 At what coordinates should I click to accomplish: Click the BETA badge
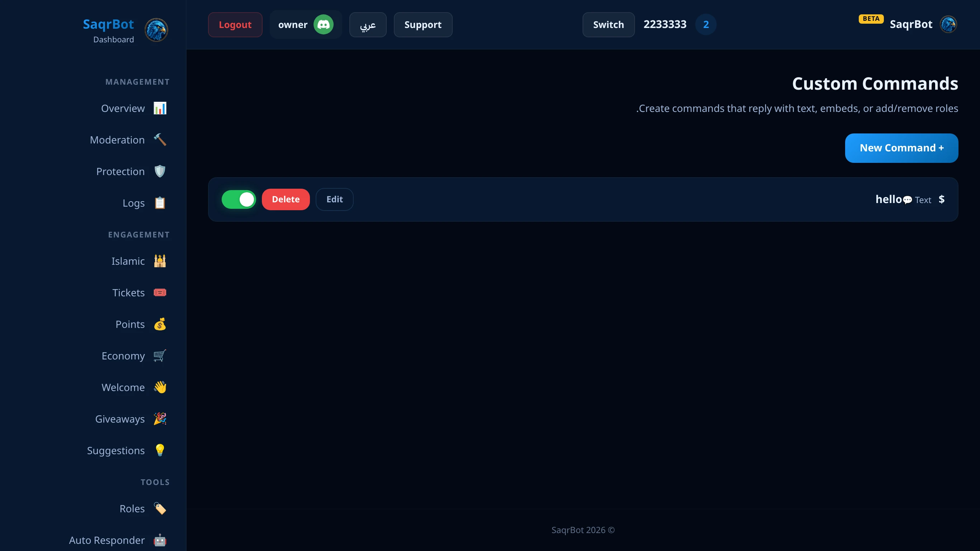click(x=871, y=19)
